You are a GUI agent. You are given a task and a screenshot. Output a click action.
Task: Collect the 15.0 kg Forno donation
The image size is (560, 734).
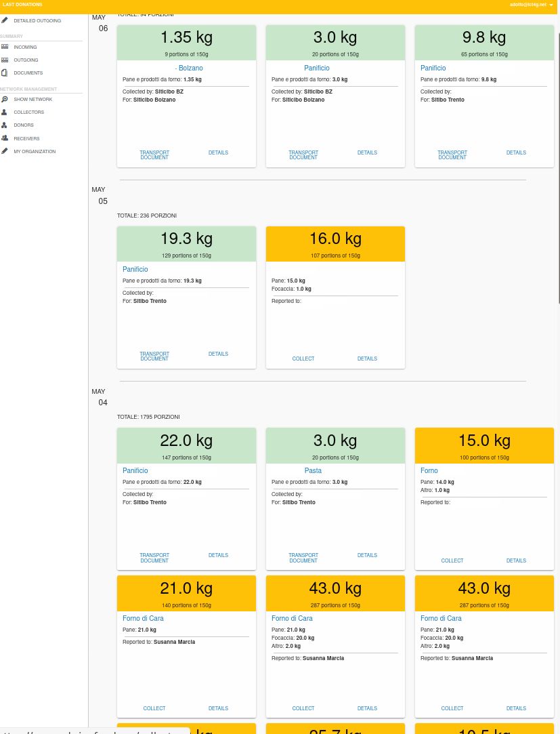[x=452, y=560]
